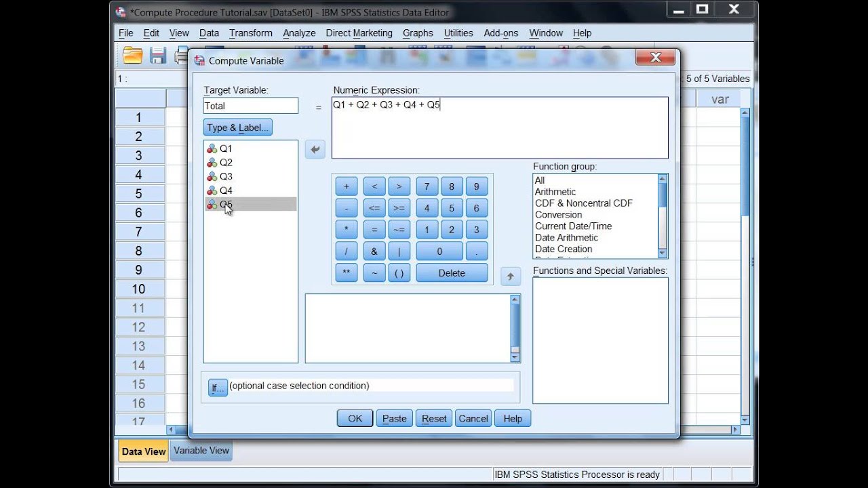
Task: Click the exponent (**) keypad button
Action: pos(347,273)
